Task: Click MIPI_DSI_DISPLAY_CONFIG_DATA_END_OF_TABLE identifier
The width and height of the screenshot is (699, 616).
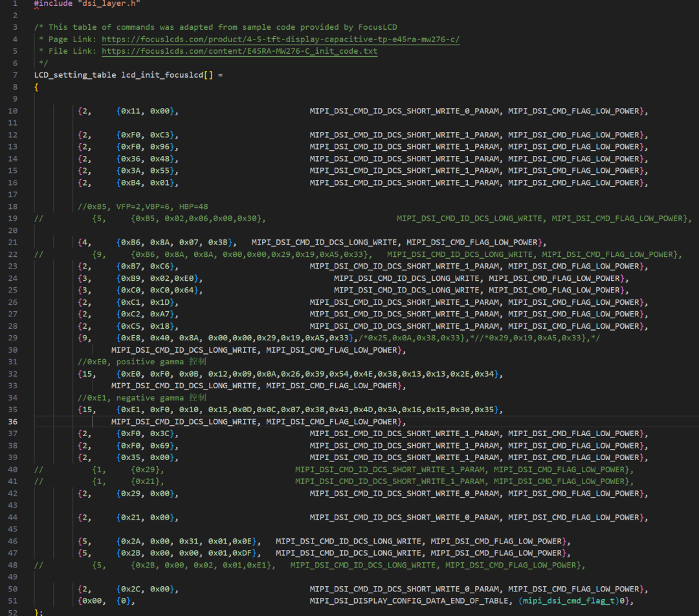Action: click(x=409, y=601)
